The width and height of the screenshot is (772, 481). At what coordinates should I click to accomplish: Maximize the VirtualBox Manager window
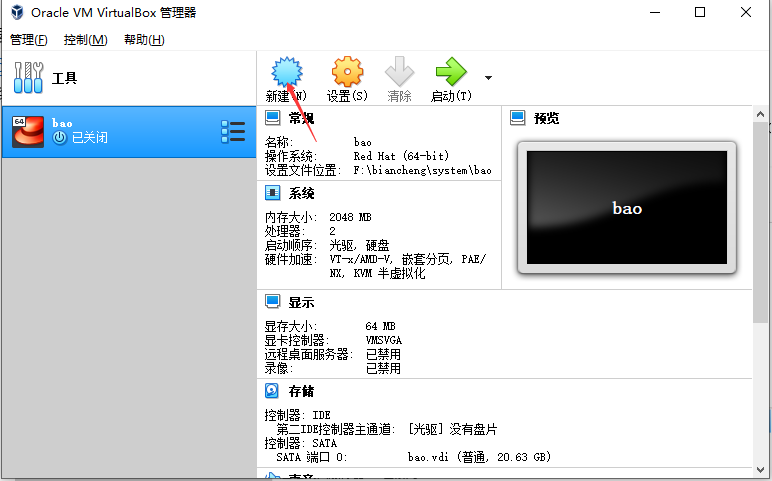[x=700, y=12]
